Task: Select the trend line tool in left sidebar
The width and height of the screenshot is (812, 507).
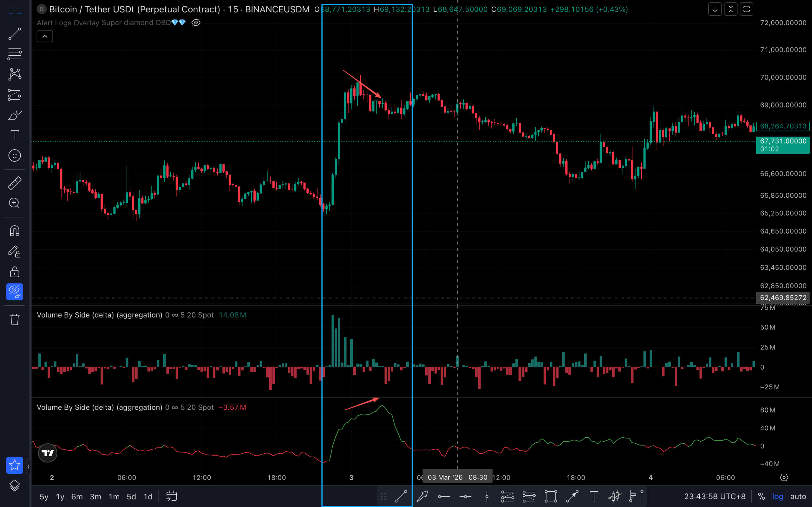Action: pos(14,34)
